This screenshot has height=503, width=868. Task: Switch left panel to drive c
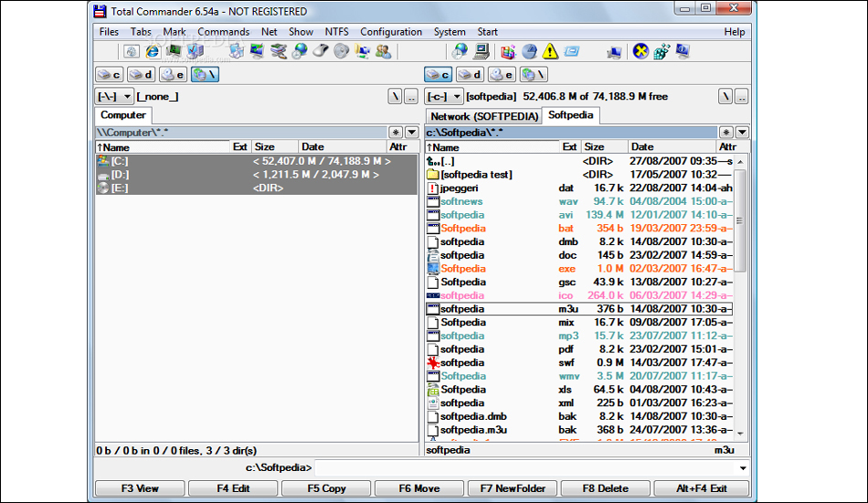[x=109, y=74]
